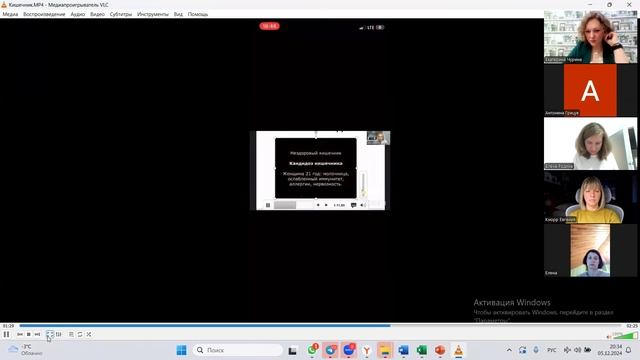Switch to Excel from taskbar
640x360 pixels.
click(x=422, y=350)
